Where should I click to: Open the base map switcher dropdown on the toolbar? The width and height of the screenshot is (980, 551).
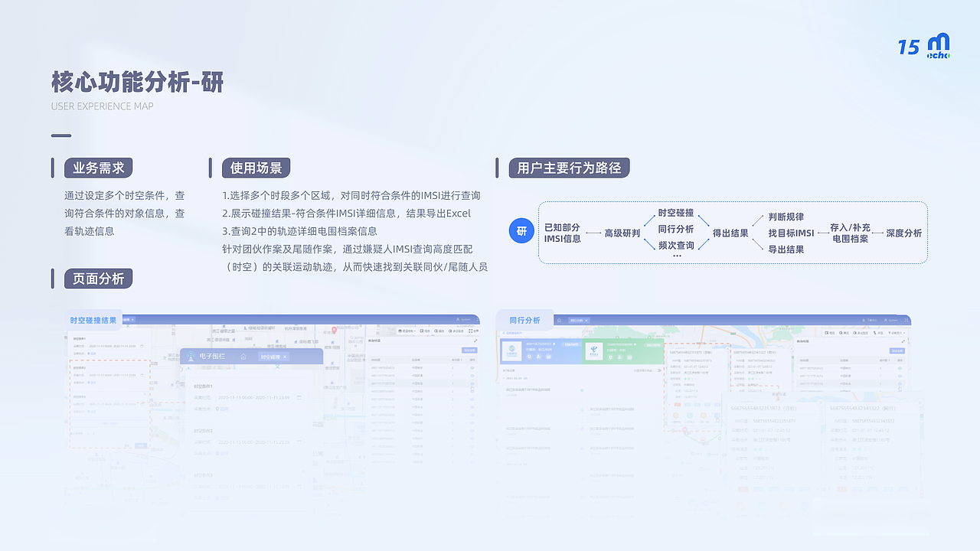click(406, 331)
